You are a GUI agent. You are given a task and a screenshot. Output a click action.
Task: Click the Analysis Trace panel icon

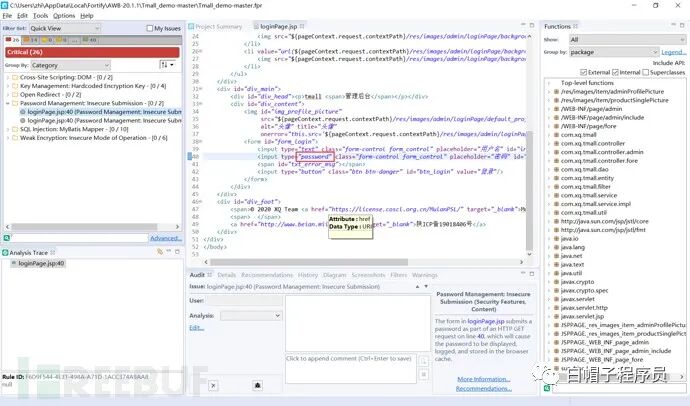[5, 252]
